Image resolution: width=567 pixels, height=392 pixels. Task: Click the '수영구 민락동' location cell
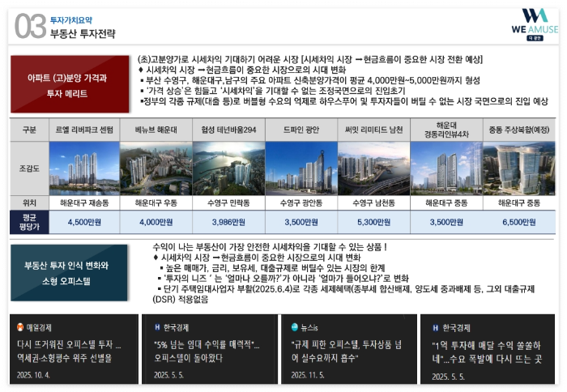(x=229, y=202)
